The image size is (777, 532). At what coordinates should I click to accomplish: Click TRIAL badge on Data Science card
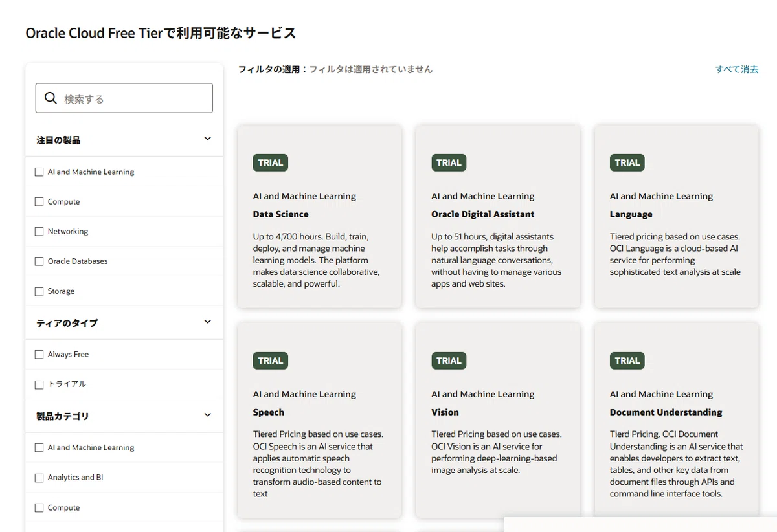click(270, 162)
